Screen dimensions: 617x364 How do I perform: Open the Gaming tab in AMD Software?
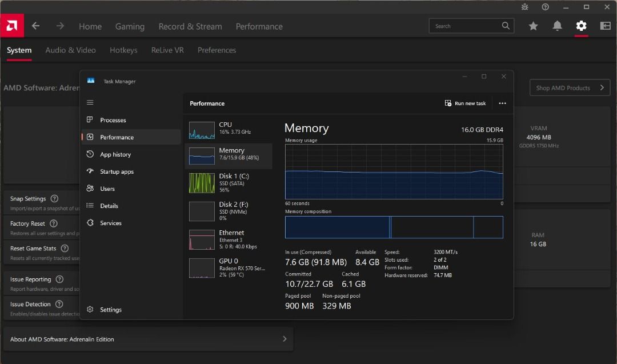[x=130, y=26]
